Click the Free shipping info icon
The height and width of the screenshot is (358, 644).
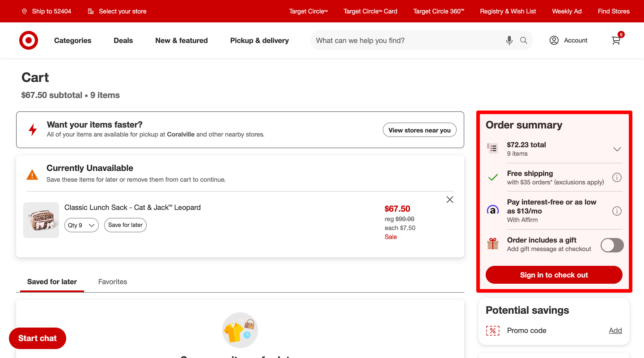pos(617,178)
